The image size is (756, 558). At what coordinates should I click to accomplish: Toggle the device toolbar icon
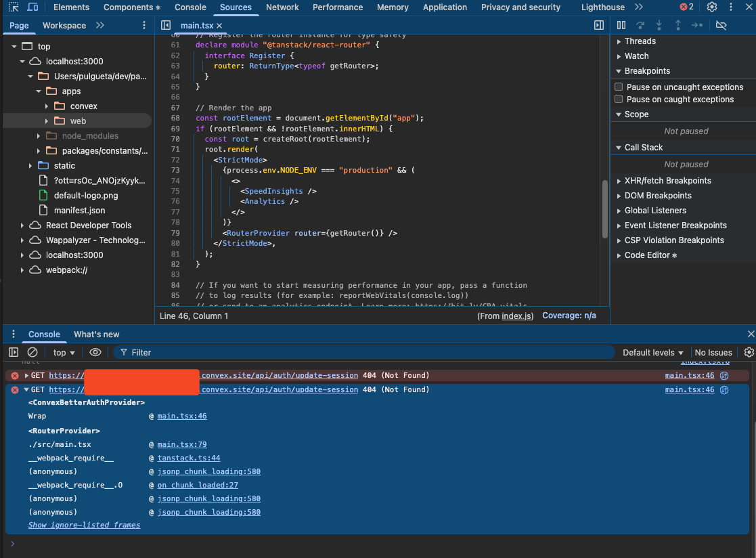click(x=33, y=7)
